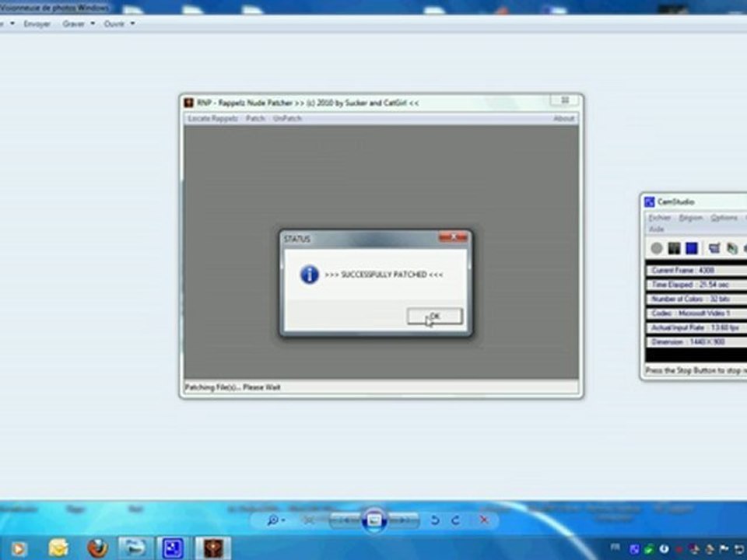Open Aide menu in CamStudio
The width and height of the screenshot is (747, 560).
pyautogui.click(x=656, y=229)
